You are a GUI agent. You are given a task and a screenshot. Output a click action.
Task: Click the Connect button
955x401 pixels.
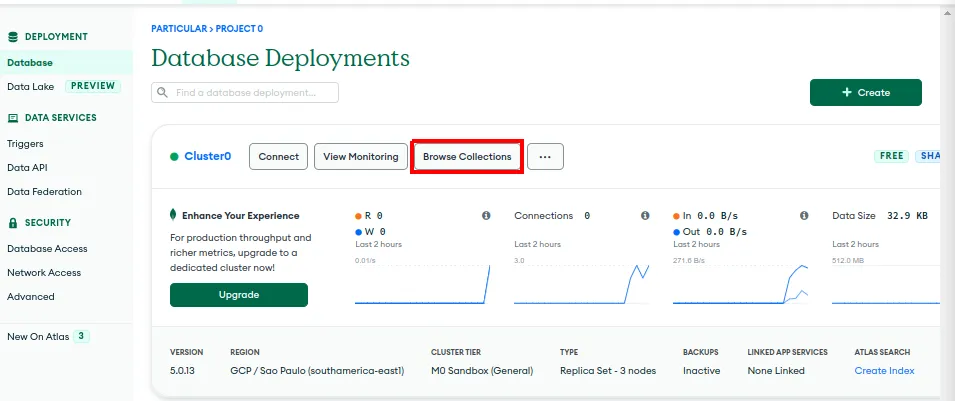tap(278, 157)
